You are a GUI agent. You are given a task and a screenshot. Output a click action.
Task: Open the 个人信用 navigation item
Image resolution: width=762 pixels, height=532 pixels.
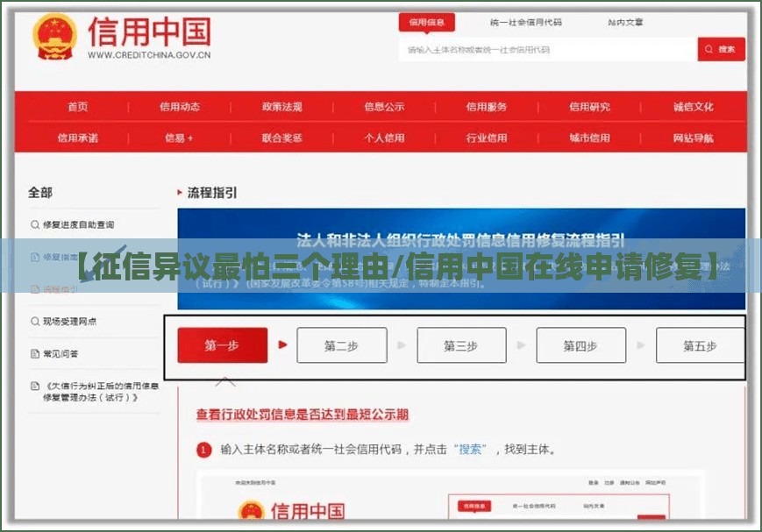click(384, 138)
